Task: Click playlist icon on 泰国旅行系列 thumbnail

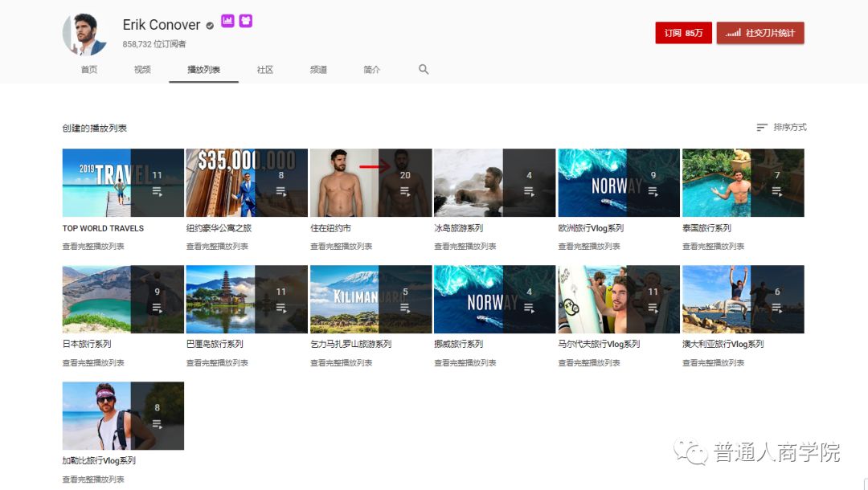Action: tap(776, 191)
